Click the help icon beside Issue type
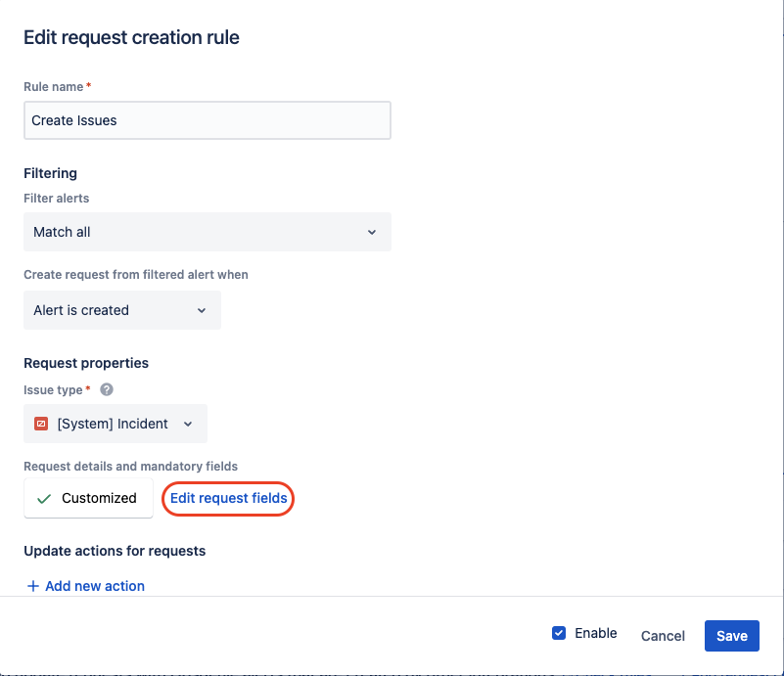The height and width of the screenshot is (676, 784). (107, 389)
